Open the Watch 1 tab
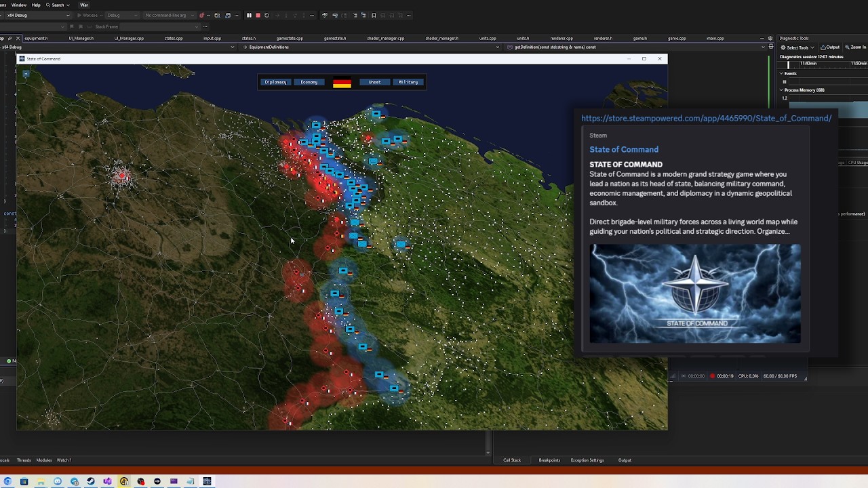This screenshot has width=868, height=488. (64, 460)
